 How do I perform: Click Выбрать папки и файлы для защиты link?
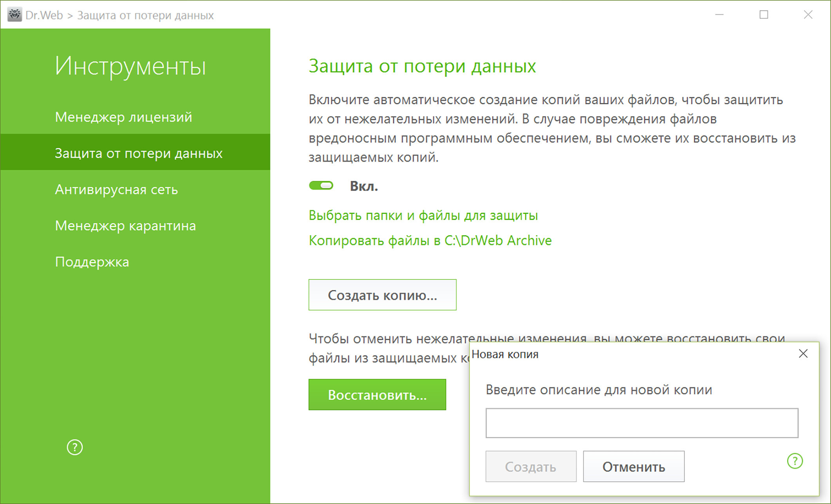tap(423, 215)
